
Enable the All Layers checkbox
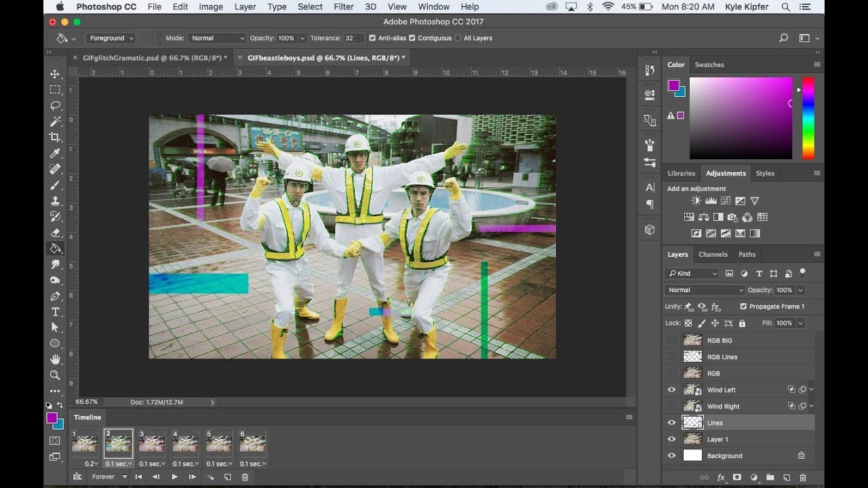(x=458, y=38)
